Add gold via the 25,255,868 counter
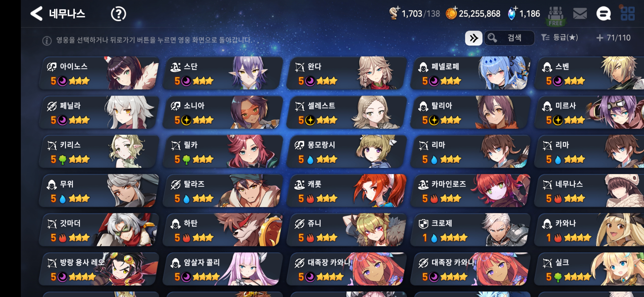Image resolution: width=644 pixels, height=297 pixels. tap(473, 13)
